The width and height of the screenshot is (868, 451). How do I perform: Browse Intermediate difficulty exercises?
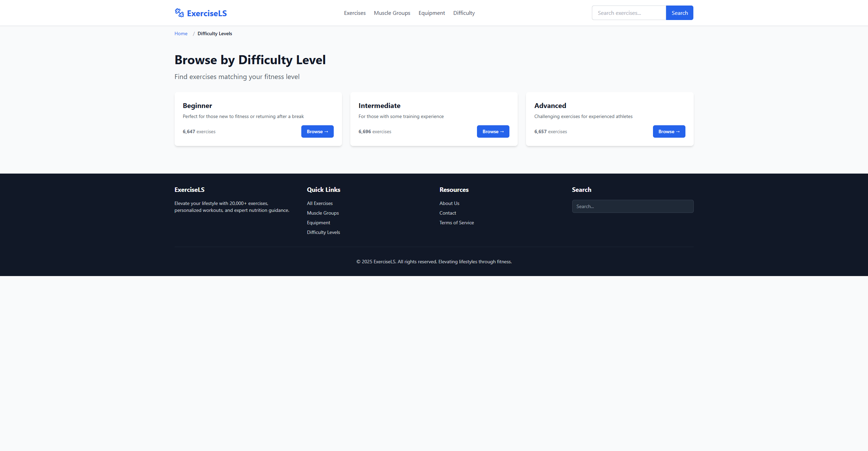click(x=493, y=131)
